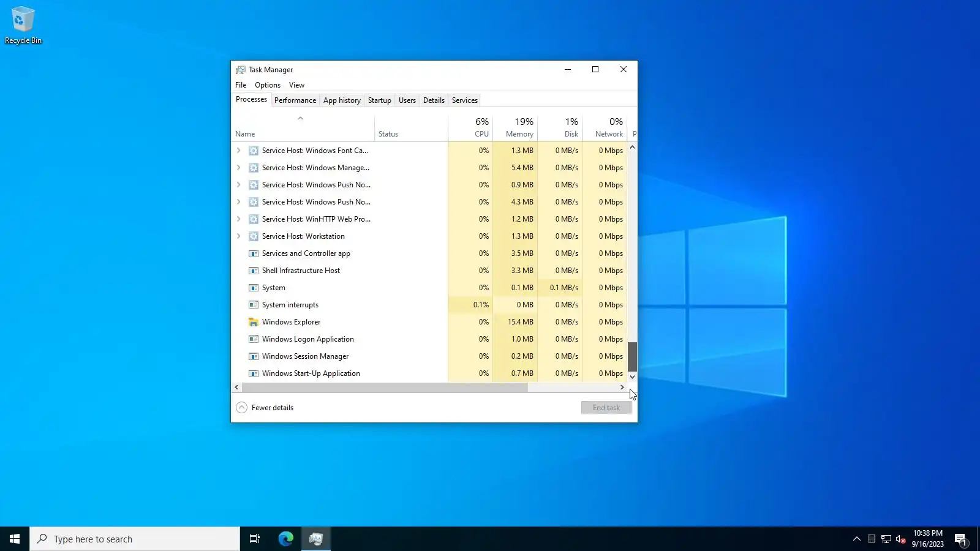This screenshot has height=551, width=980.
Task: Click the System interrupts process icon
Action: (x=253, y=305)
